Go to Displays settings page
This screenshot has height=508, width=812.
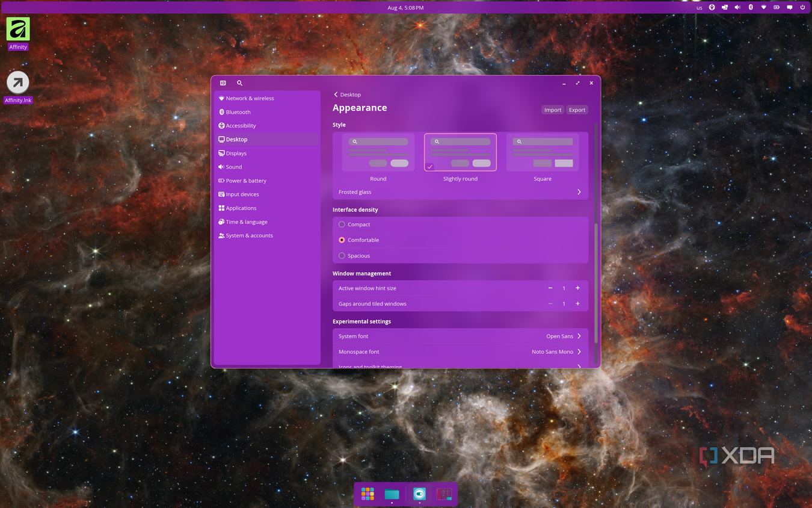tap(267, 153)
